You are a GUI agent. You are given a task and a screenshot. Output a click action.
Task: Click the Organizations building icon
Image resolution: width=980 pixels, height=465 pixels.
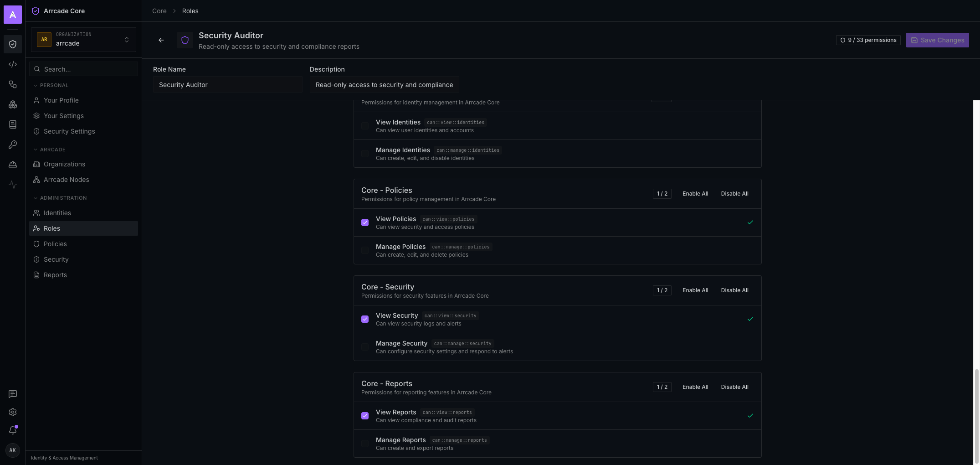(x=36, y=164)
